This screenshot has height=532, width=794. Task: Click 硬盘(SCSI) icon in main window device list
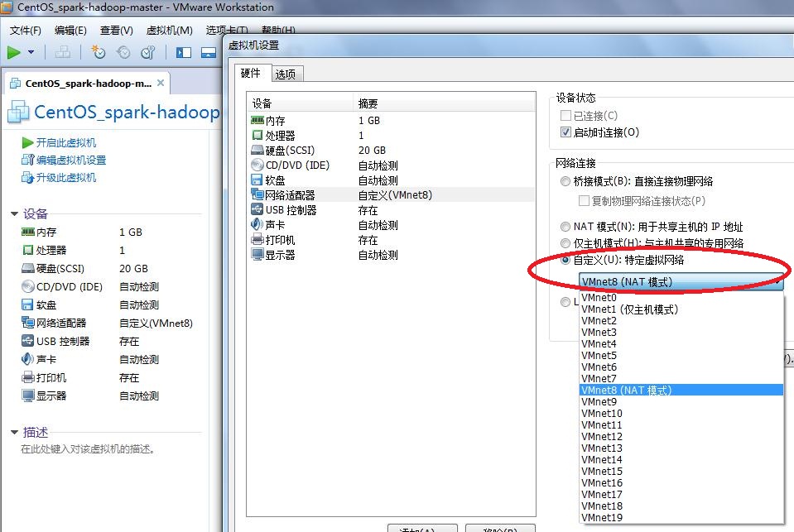coord(28,268)
